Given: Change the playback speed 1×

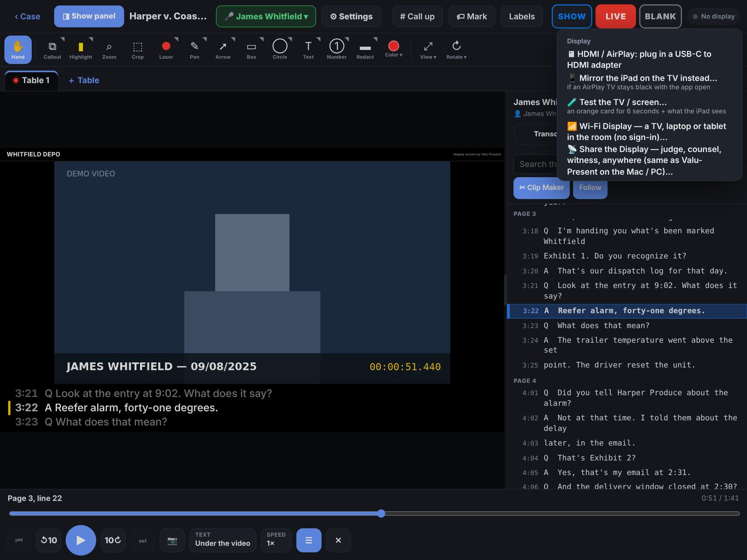Looking at the screenshot, I should pos(276,540).
